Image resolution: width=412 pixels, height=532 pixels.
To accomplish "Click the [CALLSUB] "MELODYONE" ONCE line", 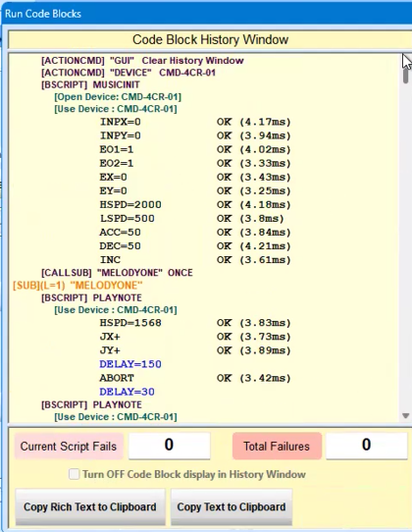I will point(117,273).
